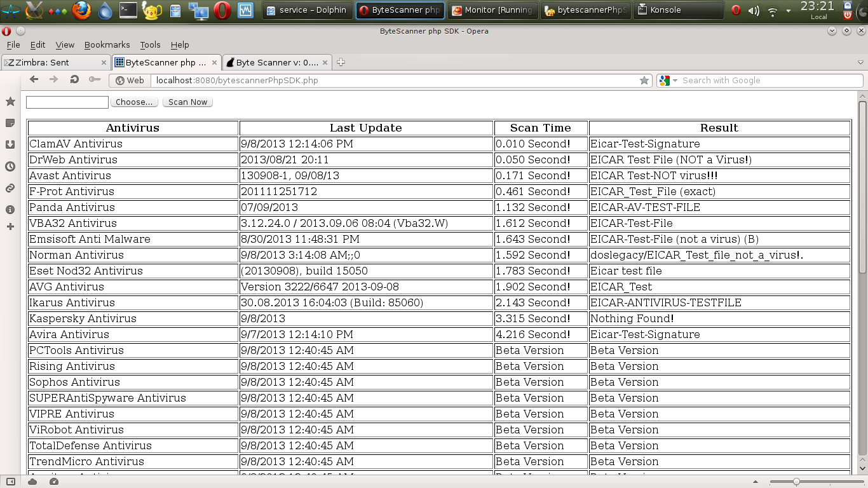Viewport: 868px width, 488px height.
Task: Open the Notes panel in sidebar
Action: pos(10,123)
